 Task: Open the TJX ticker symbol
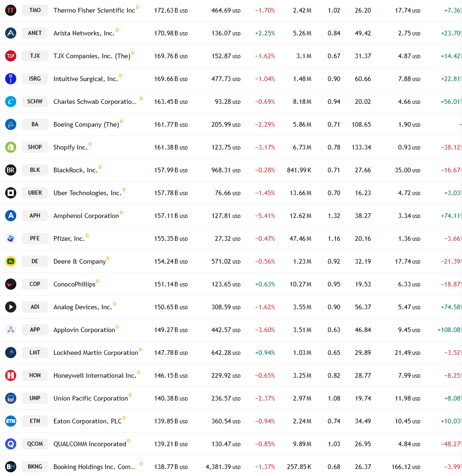(x=35, y=56)
